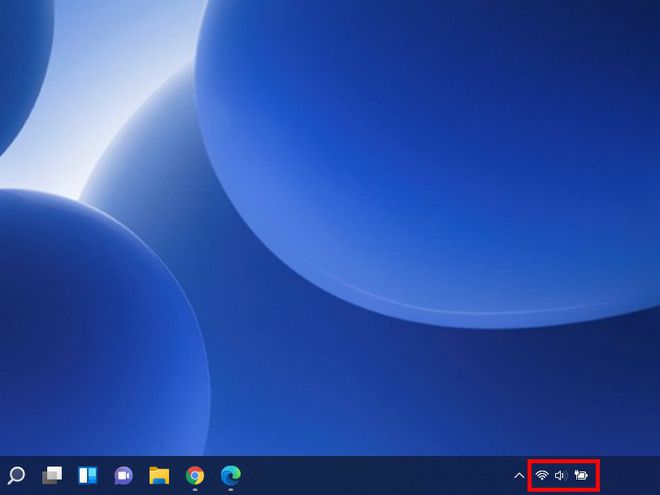Open Task View on the taskbar

click(52, 476)
